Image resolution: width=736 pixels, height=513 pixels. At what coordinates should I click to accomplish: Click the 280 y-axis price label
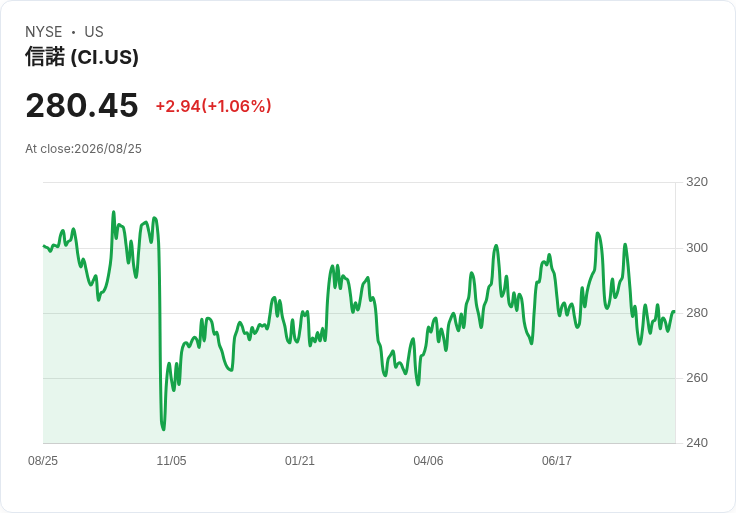pyautogui.click(x=697, y=313)
